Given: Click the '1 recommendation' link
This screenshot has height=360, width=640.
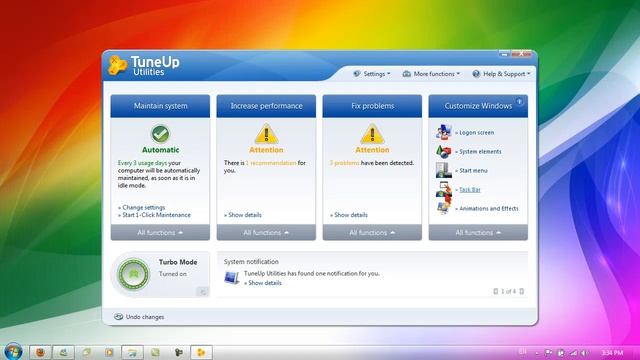Looking at the screenshot, I should point(271,163).
